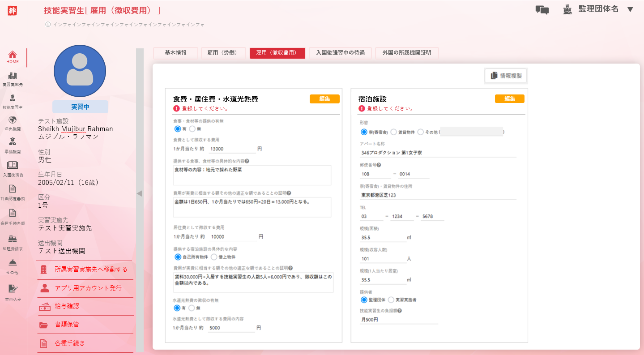Open the 外国の所属機関証明 tab
Screen dimensions: 644x355
pyautogui.click(x=407, y=53)
